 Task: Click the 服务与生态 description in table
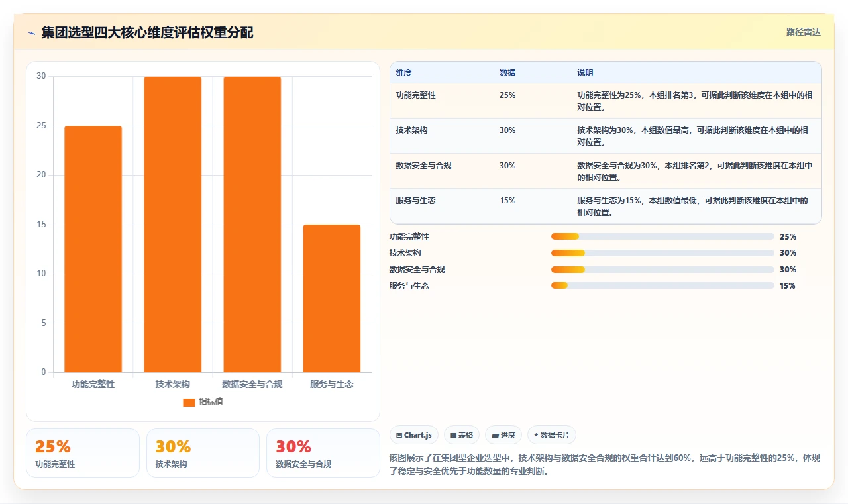pos(692,206)
